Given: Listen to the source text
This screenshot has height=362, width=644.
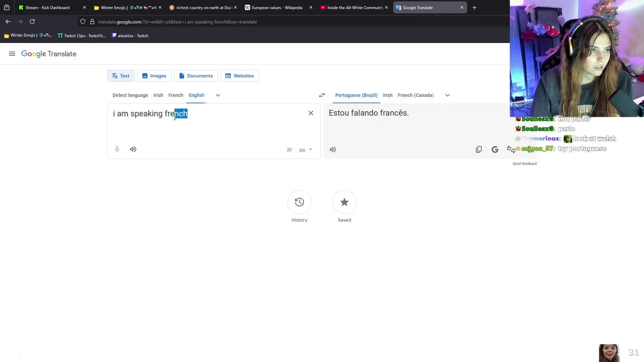Looking at the screenshot, I should (x=133, y=149).
